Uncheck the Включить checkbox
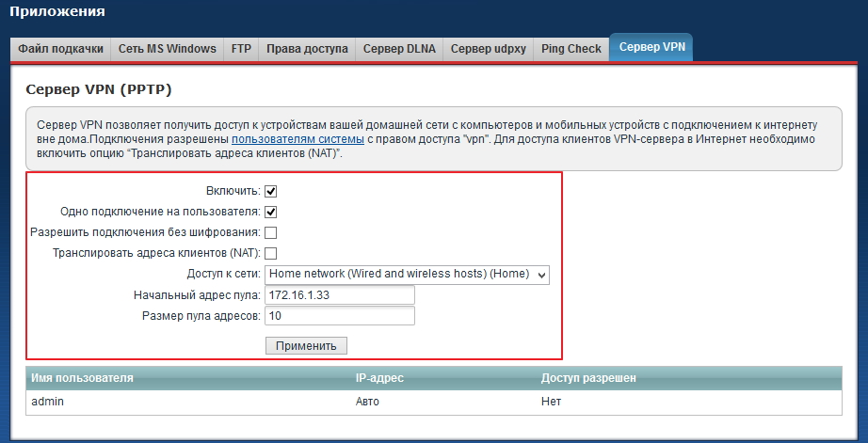Image resolution: width=868 pixels, height=443 pixels. pyautogui.click(x=271, y=191)
